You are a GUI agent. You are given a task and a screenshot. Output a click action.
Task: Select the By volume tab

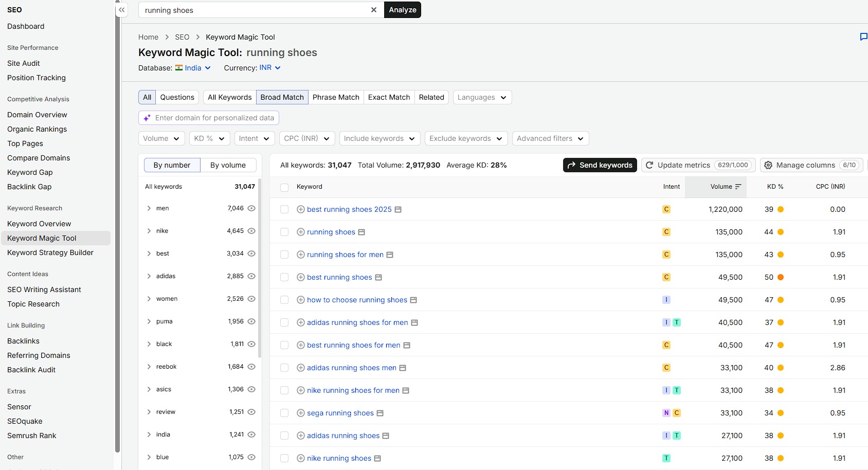228,165
